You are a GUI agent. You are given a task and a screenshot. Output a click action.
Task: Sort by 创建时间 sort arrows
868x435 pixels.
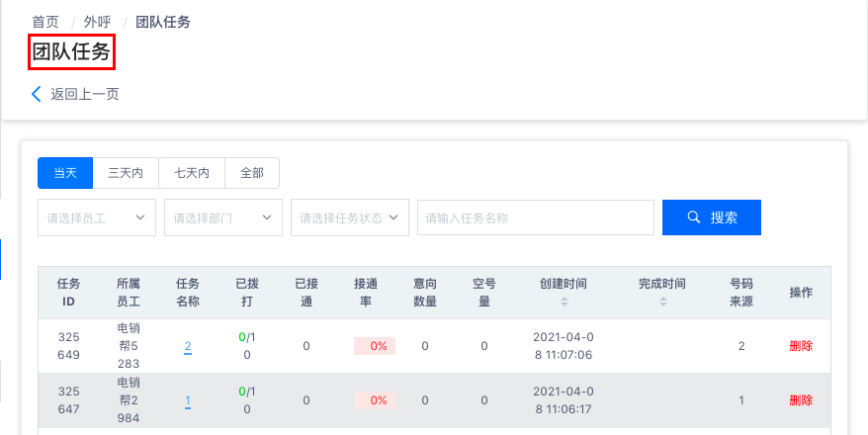point(564,302)
